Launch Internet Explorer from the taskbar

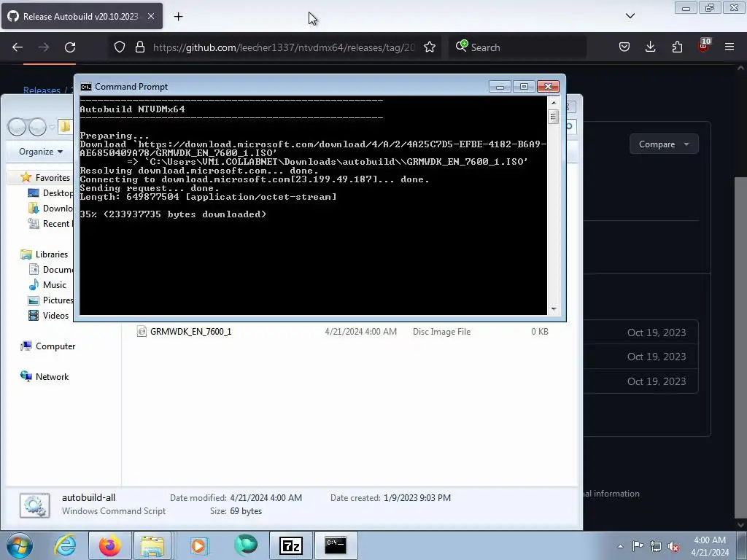point(65,545)
